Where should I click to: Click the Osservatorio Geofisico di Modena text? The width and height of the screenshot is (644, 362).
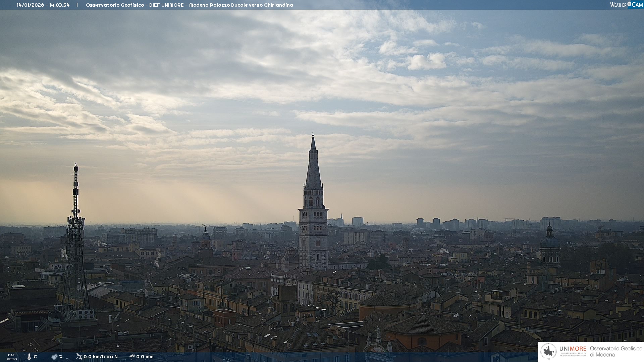coord(616,352)
